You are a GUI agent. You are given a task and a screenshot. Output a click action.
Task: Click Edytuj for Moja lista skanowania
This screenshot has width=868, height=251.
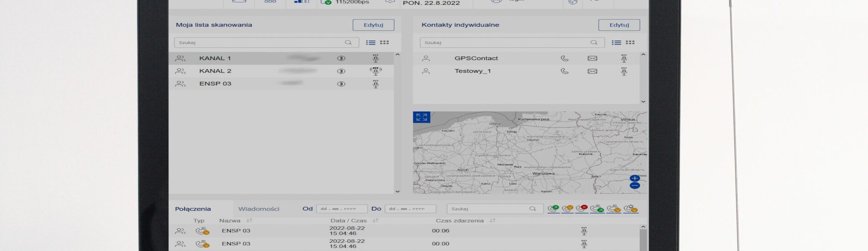click(x=373, y=25)
